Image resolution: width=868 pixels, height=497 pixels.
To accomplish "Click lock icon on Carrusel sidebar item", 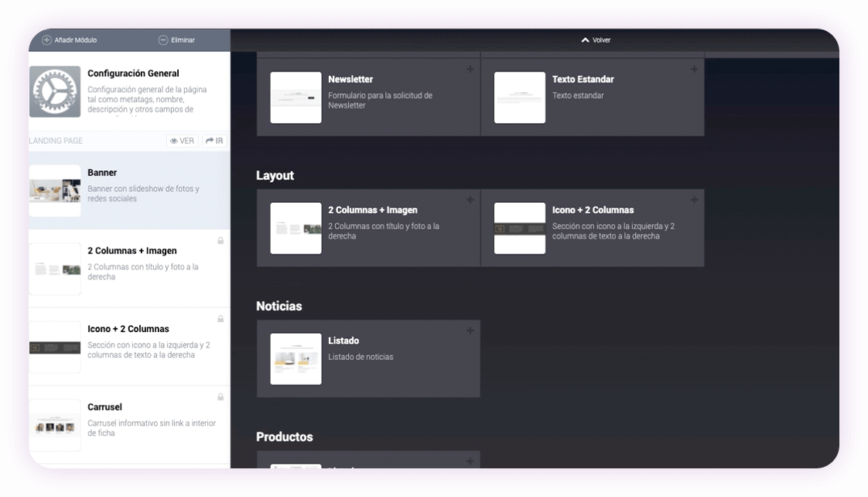I will 220,397.
